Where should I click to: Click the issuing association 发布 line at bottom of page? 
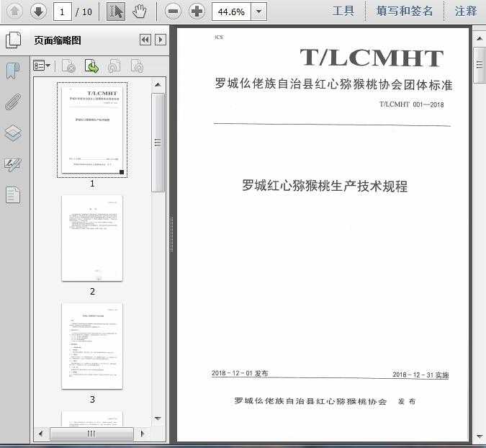click(x=325, y=401)
